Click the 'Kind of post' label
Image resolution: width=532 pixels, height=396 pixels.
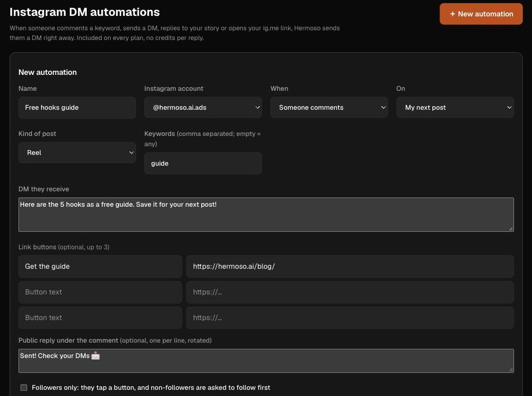[37, 133]
